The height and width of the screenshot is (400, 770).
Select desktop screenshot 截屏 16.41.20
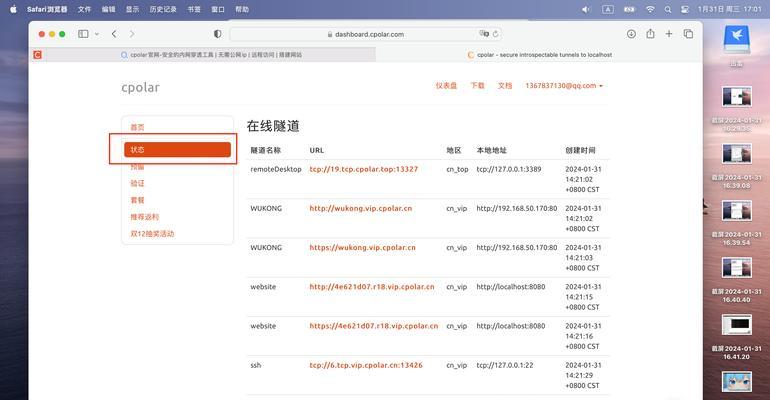(737, 325)
